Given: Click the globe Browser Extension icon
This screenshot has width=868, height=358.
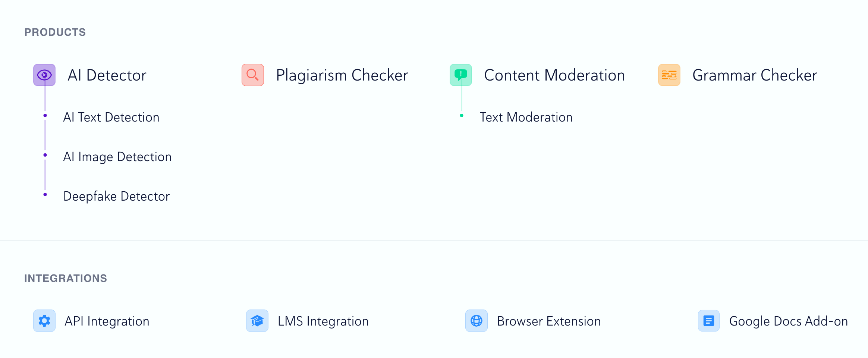Looking at the screenshot, I should pyautogui.click(x=477, y=321).
